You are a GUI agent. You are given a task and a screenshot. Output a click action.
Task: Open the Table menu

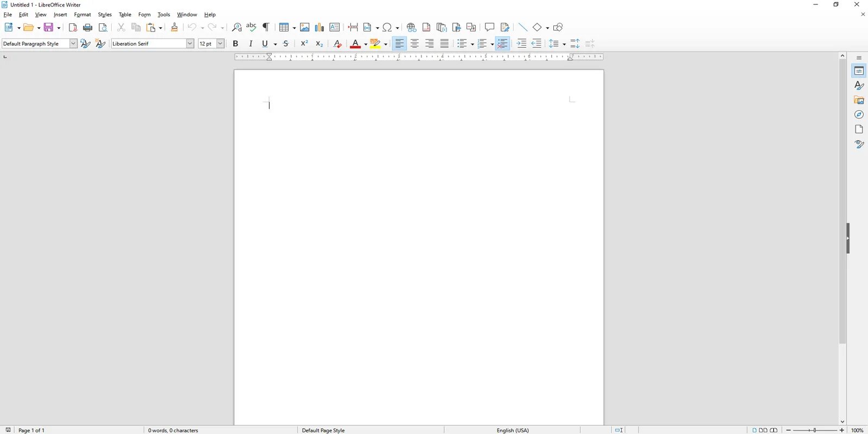125,15
